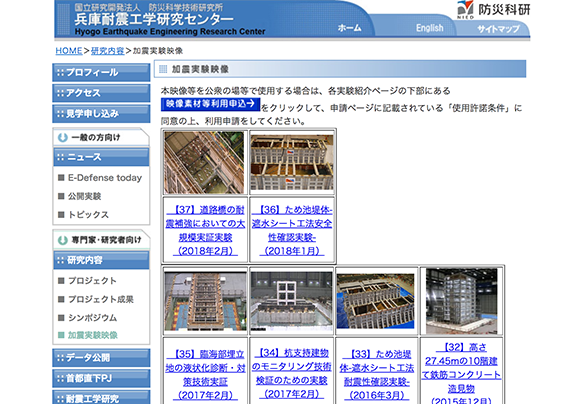
Task: Open the データ公開 sidebar menu
Action: pos(101,358)
